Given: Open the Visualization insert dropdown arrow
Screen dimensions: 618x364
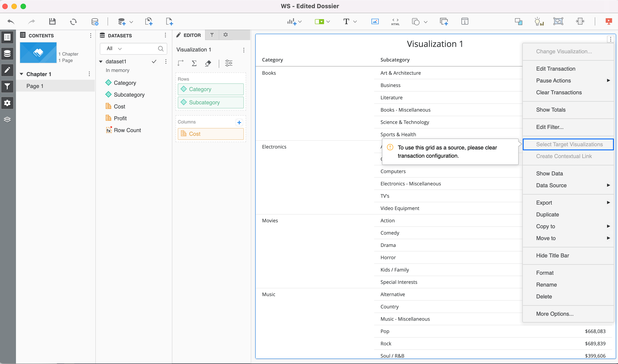Looking at the screenshot, I should coord(300,22).
